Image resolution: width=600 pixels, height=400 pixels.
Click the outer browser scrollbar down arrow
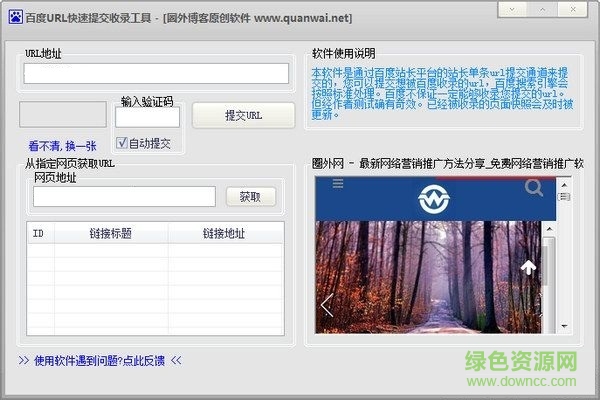coord(564,326)
